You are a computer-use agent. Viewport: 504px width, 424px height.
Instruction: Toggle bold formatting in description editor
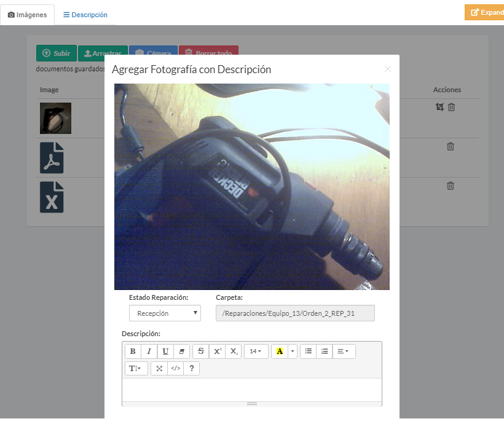133,351
